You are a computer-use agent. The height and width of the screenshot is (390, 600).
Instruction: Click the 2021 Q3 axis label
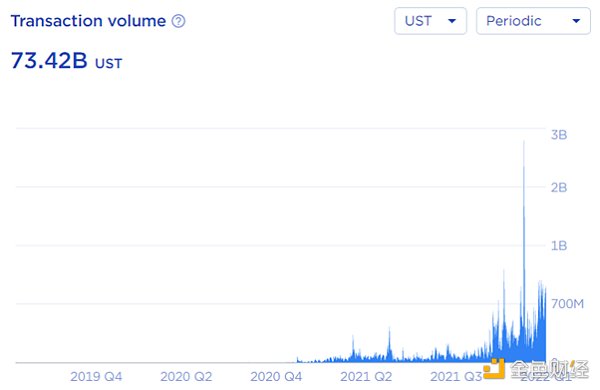tap(456, 377)
